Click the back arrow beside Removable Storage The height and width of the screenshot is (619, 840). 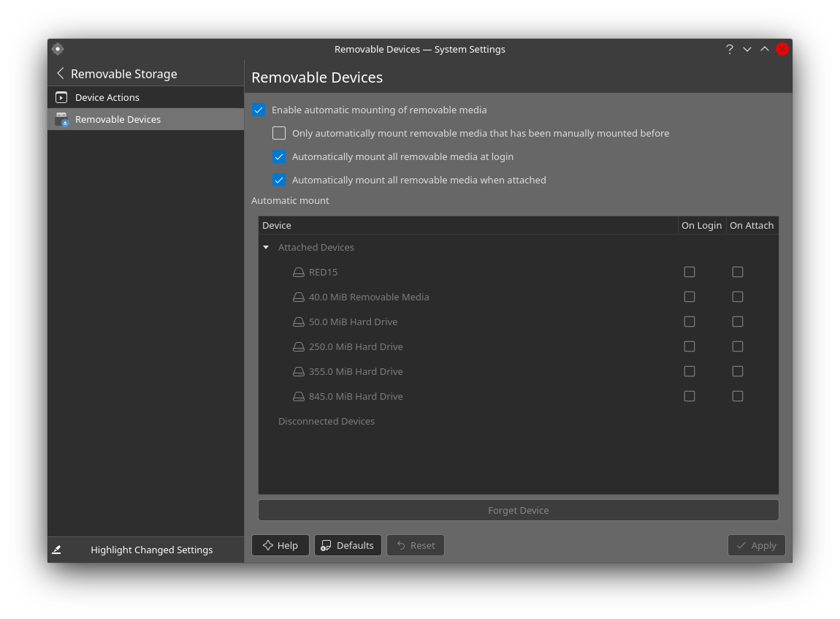61,74
